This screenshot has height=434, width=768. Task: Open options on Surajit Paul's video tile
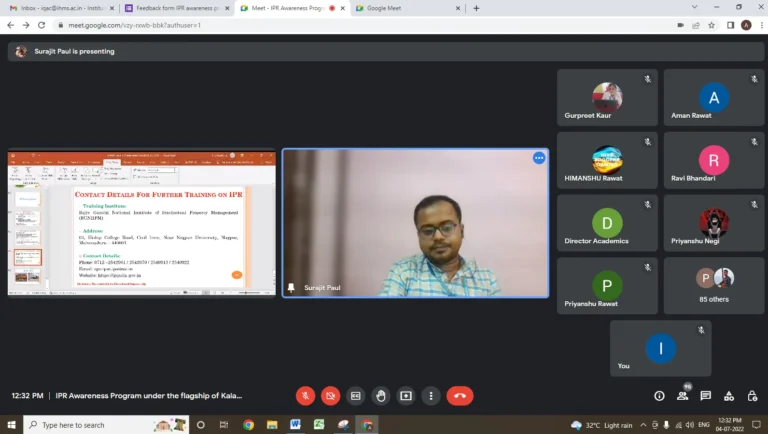[539, 158]
